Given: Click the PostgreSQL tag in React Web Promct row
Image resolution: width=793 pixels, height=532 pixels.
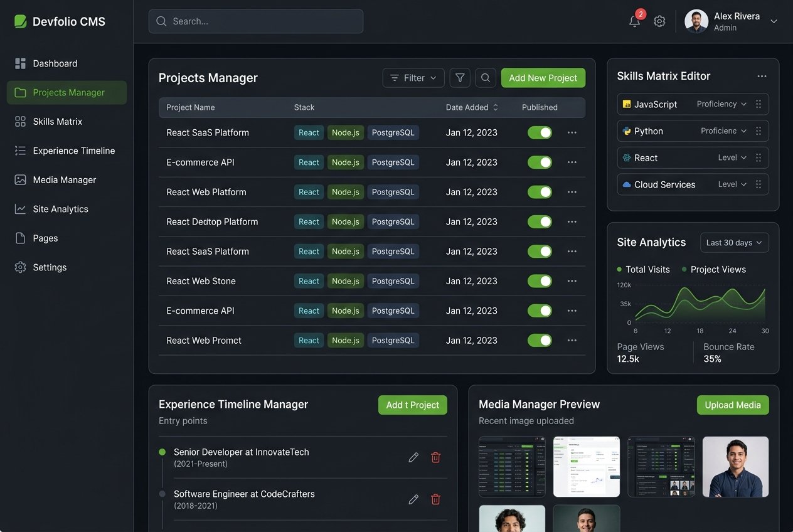Looking at the screenshot, I should pos(393,340).
